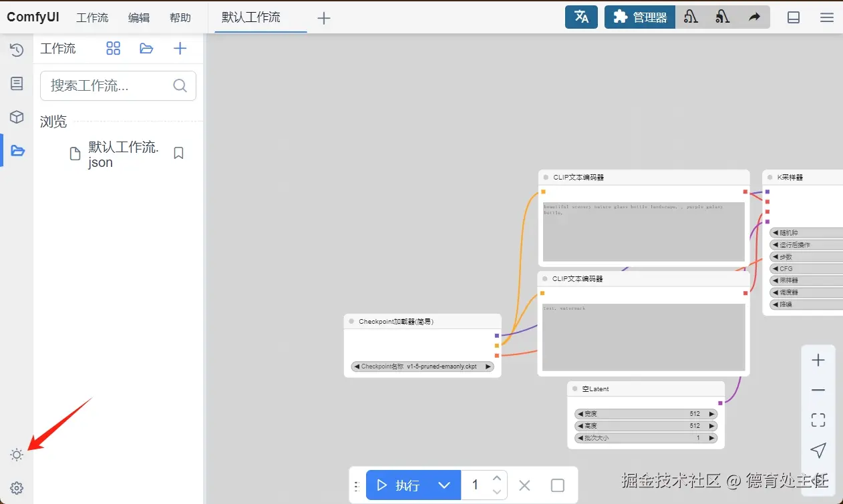This screenshot has width=843, height=504.
Task: Select next checkpoint with right arrow
Action: click(488, 366)
